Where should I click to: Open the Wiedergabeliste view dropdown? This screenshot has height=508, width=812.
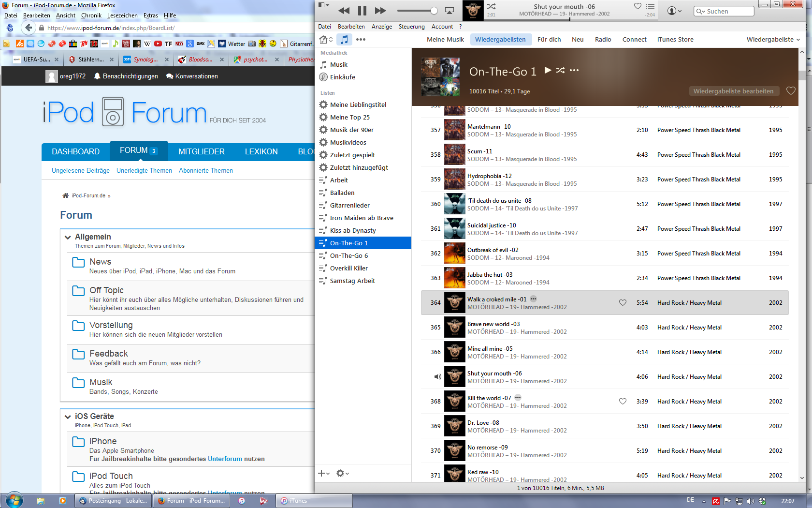coord(773,39)
